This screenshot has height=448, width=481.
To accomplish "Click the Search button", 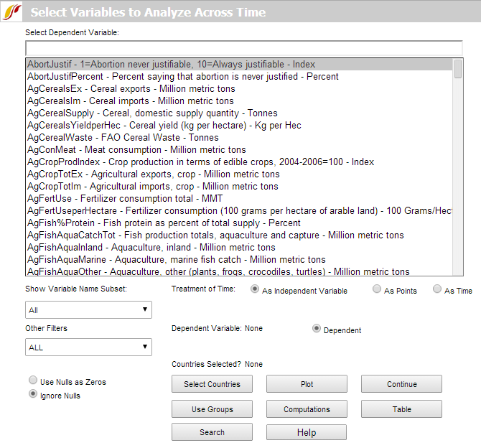I will click(x=212, y=432).
